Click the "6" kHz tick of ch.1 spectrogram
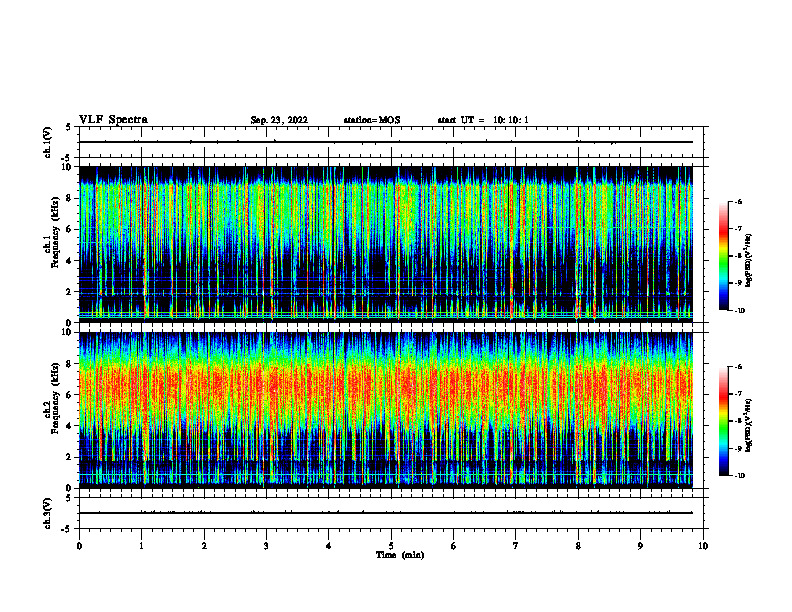 tap(70, 229)
